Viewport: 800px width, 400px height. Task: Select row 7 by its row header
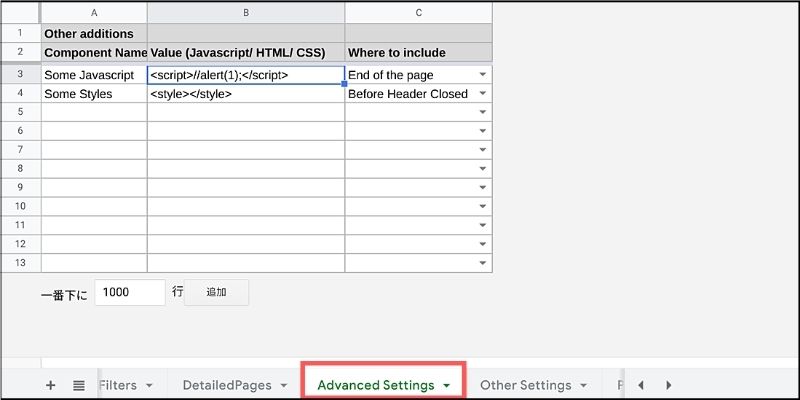pyautogui.click(x=20, y=149)
